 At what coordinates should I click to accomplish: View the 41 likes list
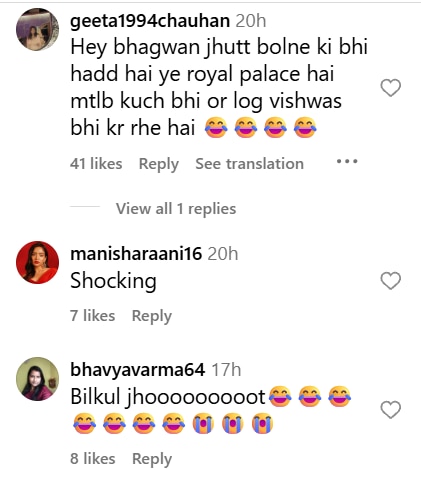pyautogui.click(x=96, y=164)
